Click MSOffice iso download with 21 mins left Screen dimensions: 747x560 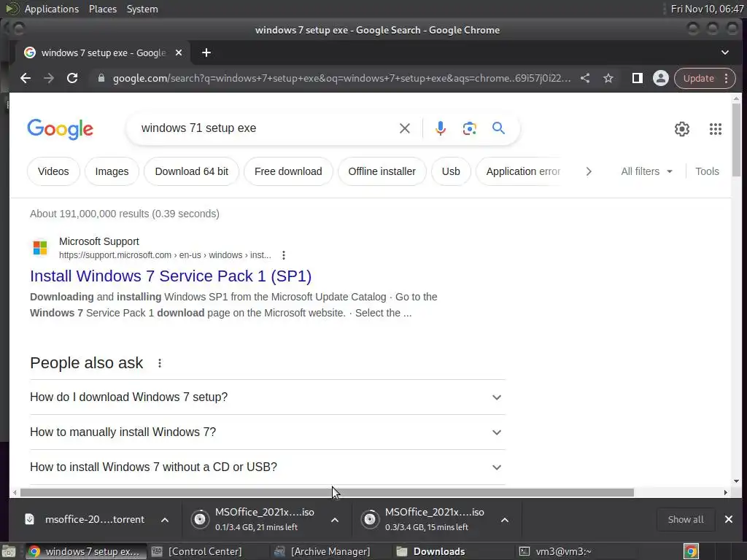pyautogui.click(x=255, y=519)
